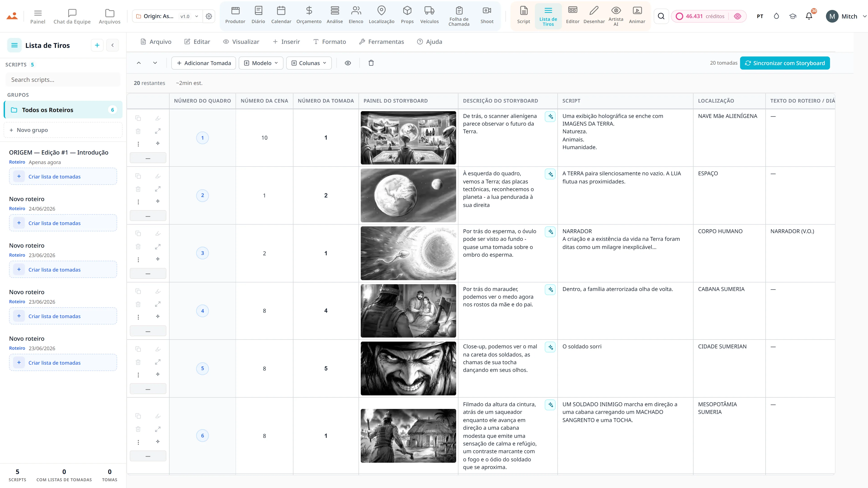Collapse the sidebar with left chevron
Image resolution: width=868 pixels, height=488 pixels.
pyautogui.click(x=113, y=45)
